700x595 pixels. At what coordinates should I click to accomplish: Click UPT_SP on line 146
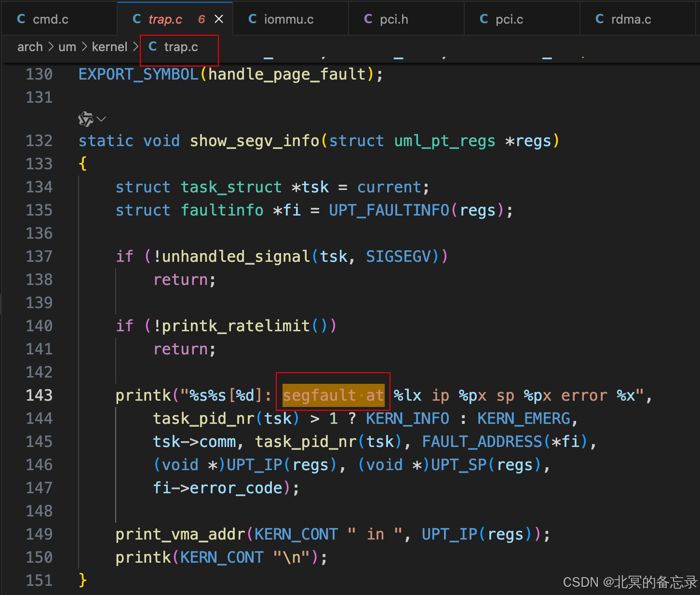[x=459, y=465]
